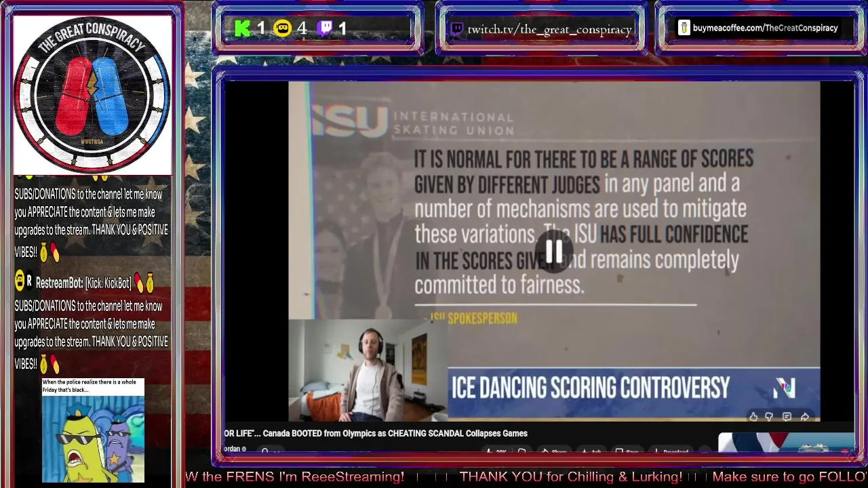
Task: Click the scrolling THANK YOU for Chilling ticker
Action: click(571, 476)
